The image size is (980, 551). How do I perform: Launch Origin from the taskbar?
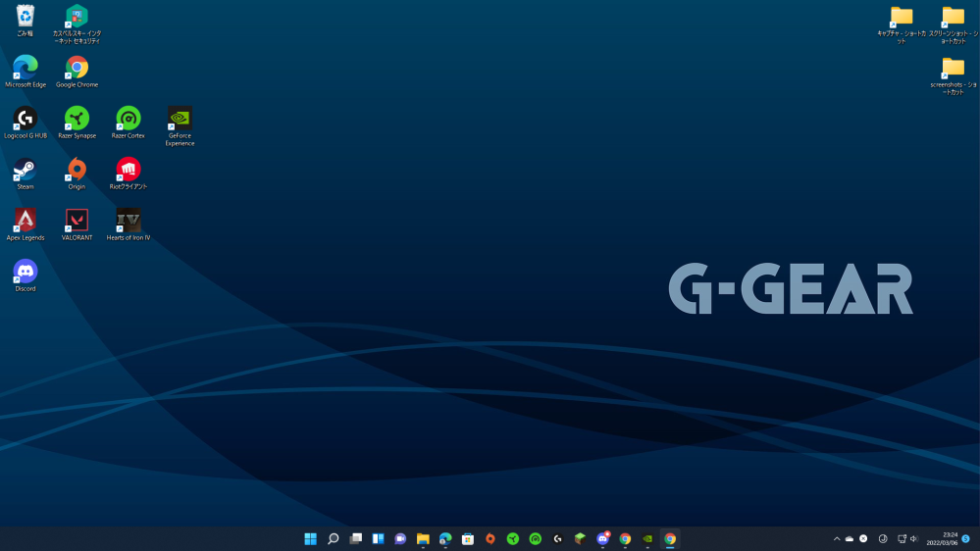click(490, 538)
